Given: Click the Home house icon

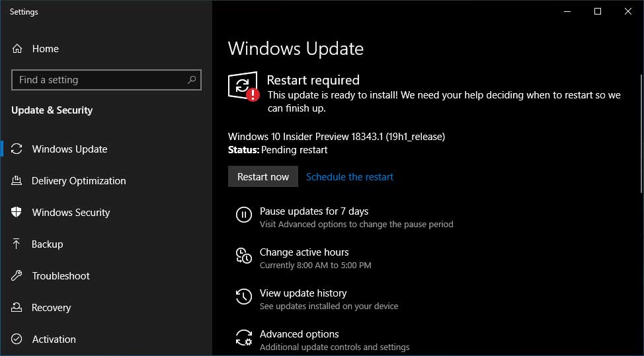Looking at the screenshot, I should [17, 49].
